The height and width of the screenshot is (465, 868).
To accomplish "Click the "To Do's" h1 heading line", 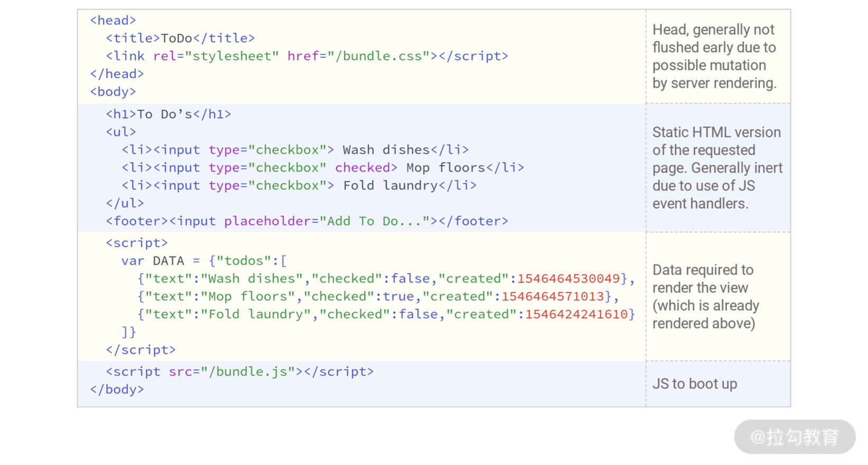I will pyautogui.click(x=168, y=114).
